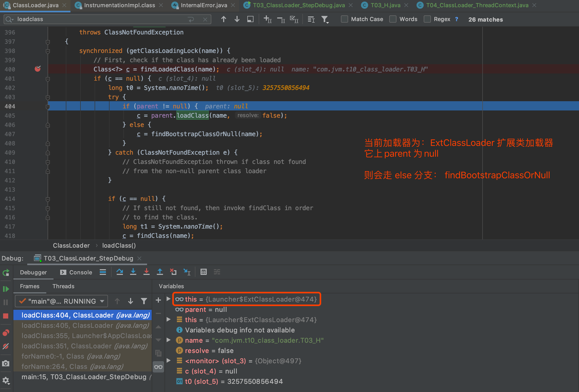The width and height of the screenshot is (579, 392).
Task: Open the main thread selector dropdown
Action: click(62, 301)
